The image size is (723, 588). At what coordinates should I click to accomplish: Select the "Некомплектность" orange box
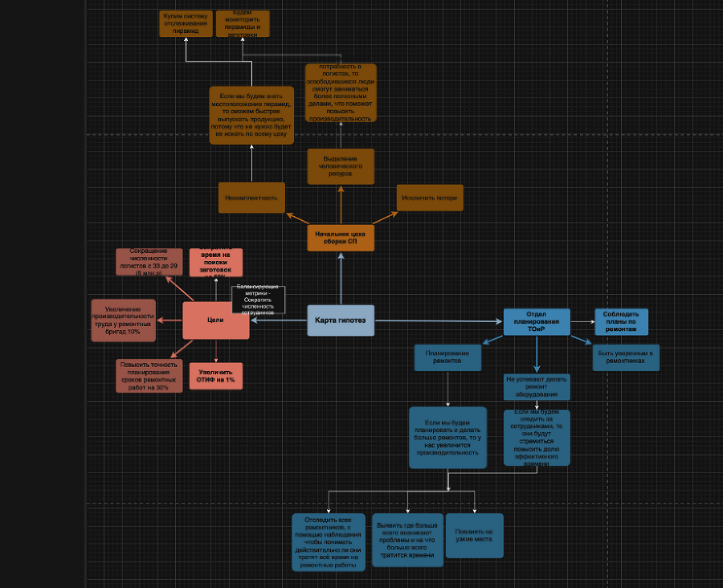click(x=251, y=198)
